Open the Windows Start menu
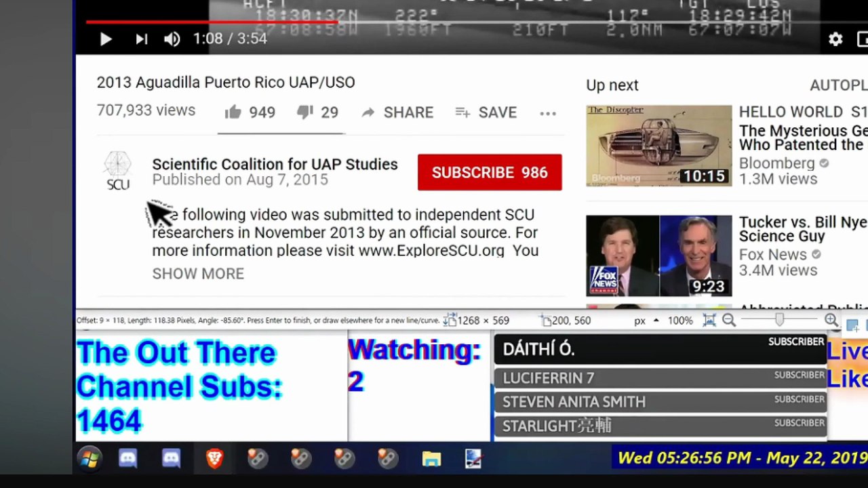This screenshot has width=868, height=488. (89, 459)
